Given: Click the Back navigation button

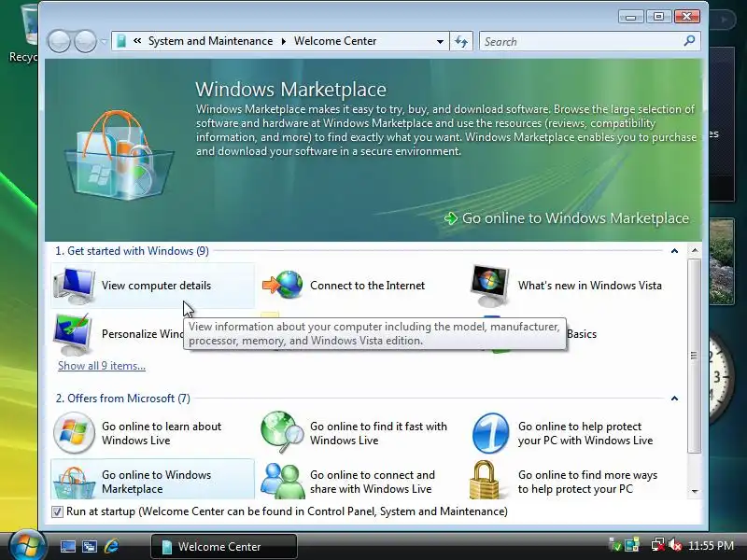Looking at the screenshot, I should click(x=59, y=41).
